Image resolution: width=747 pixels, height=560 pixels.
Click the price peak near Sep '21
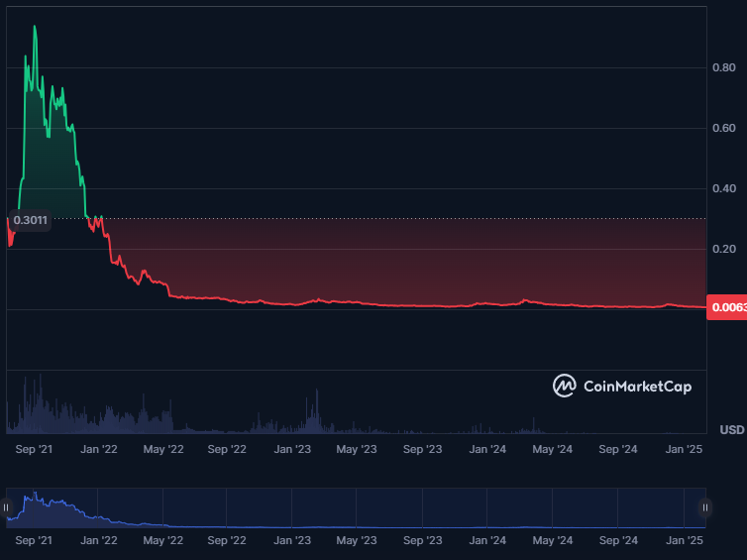click(35, 26)
